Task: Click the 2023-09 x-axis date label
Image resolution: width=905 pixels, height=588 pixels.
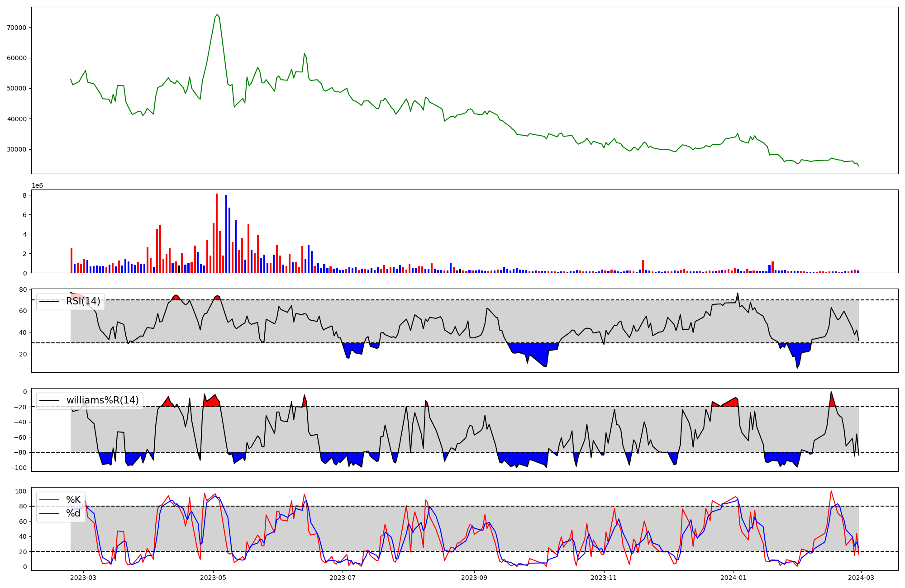Action: pyautogui.click(x=474, y=578)
